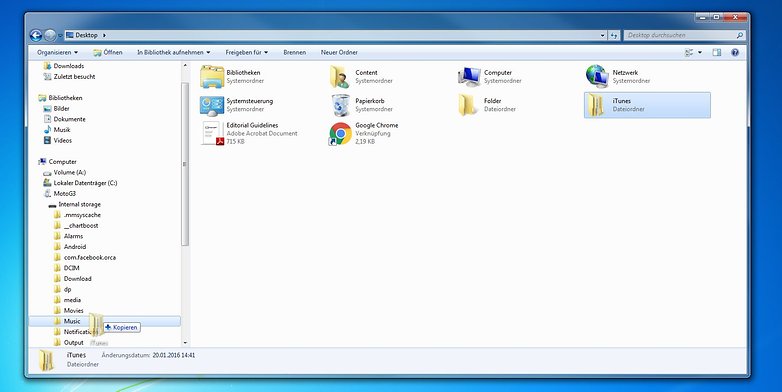Screen dimensions: 782x392
Task: Open the address bar history dropdown arrow
Action: [x=602, y=35]
